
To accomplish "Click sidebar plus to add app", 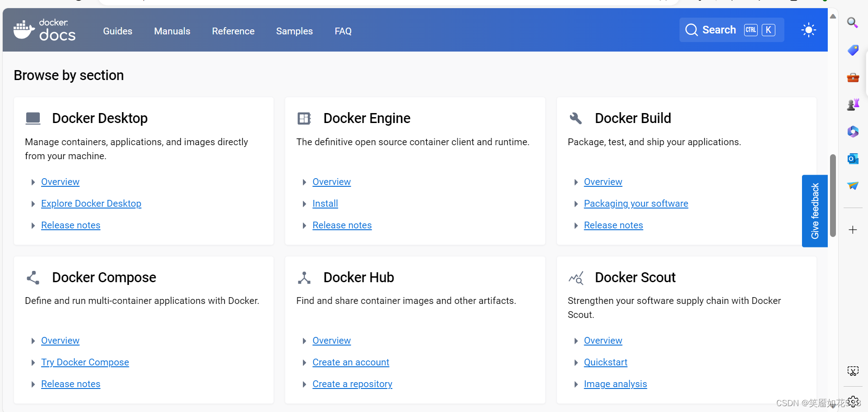I will click(x=853, y=230).
